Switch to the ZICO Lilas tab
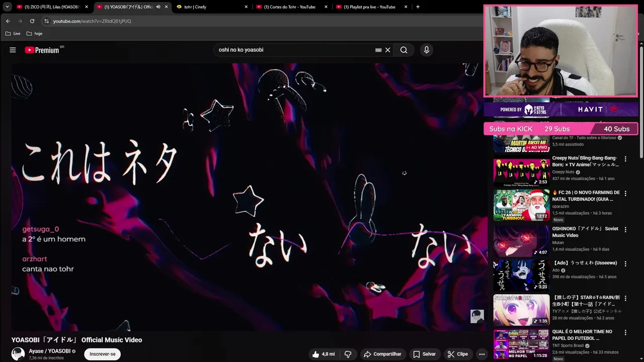Screen dimensions: 644x362 point(52,7)
